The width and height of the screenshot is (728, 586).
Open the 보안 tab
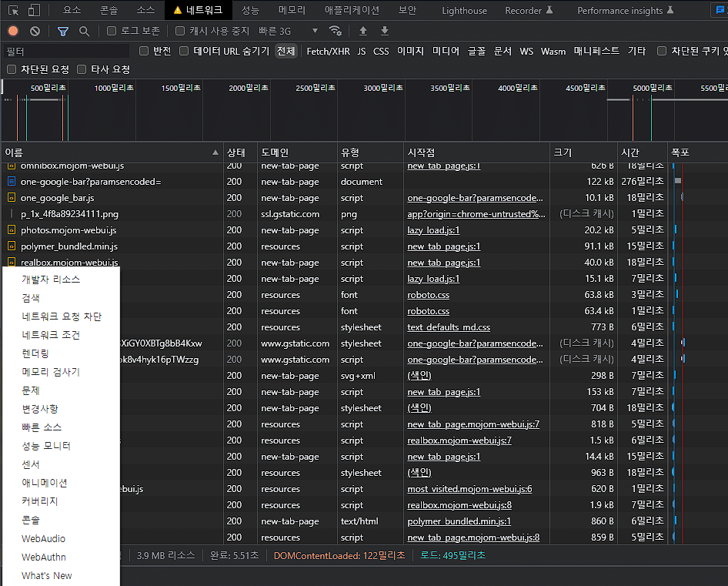(408, 10)
